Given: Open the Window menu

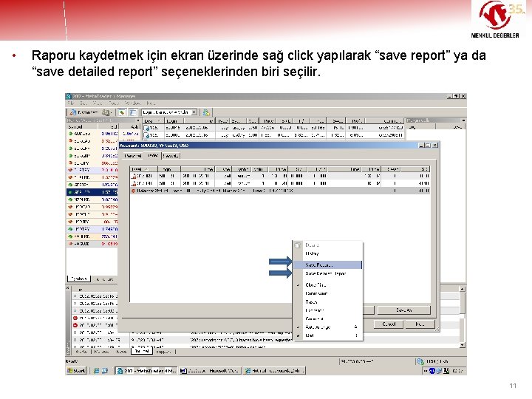Looking at the screenshot, I should (132, 103).
